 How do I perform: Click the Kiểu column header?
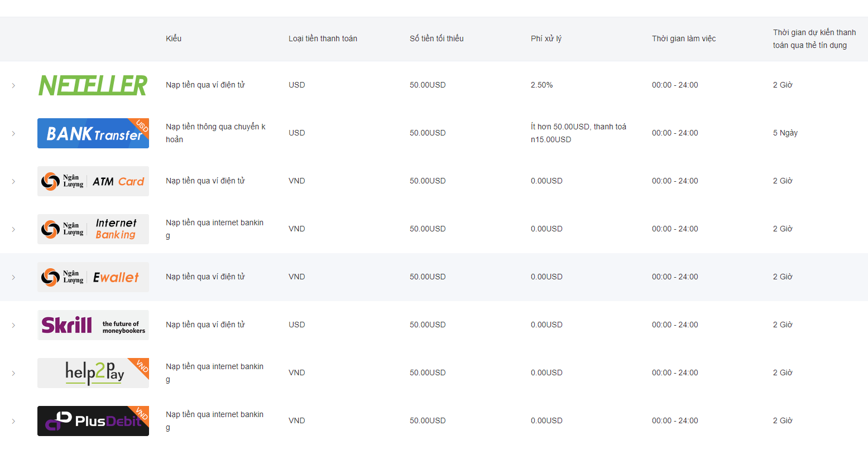tap(174, 38)
